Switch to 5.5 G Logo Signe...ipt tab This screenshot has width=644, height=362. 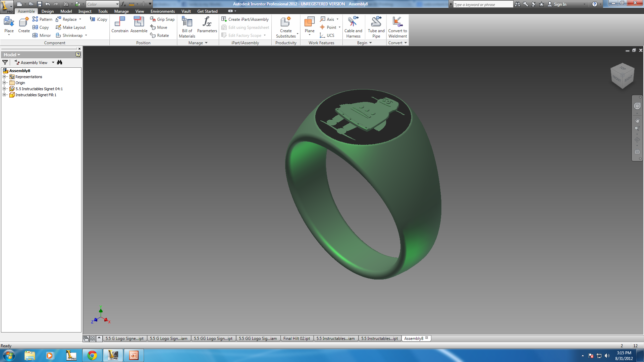[x=124, y=339]
